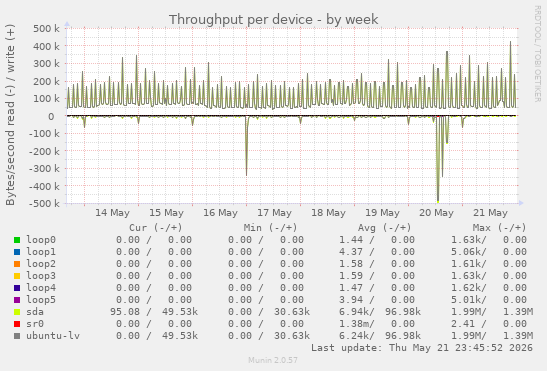The height and width of the screenshot is (371, 547).
Task: Select the sr0 legend label
Action: pos(35,324)
